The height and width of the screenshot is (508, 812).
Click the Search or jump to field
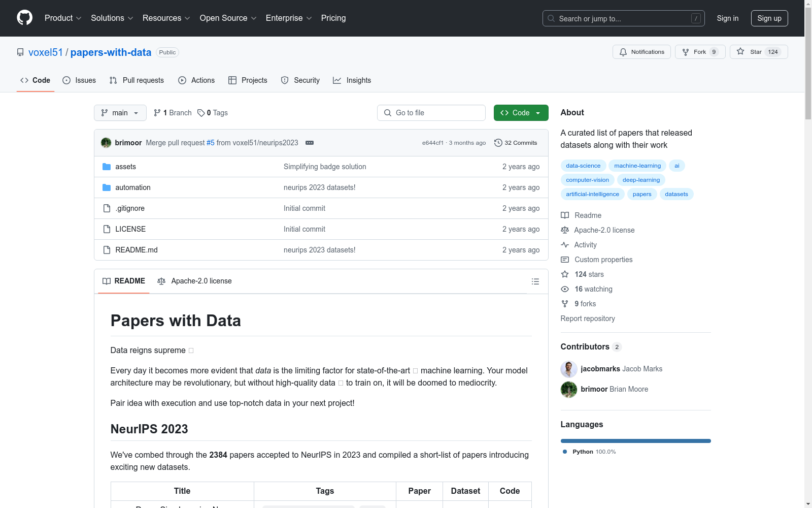click(624, 18)
